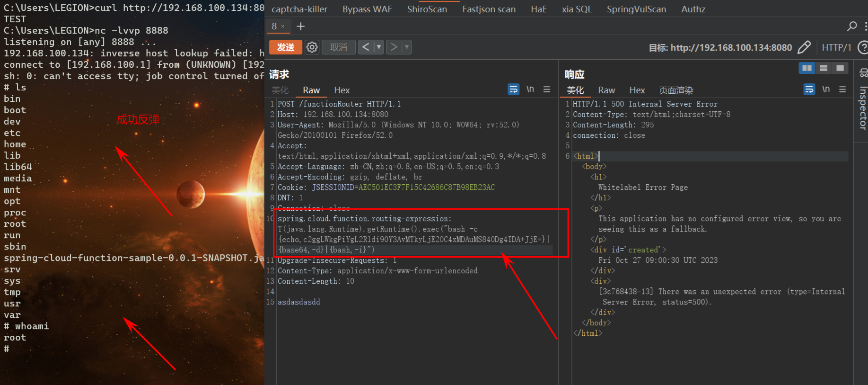Click spring-cloud-function-sample jar entry in terminal
The image size is (868, 385).
pos(134,258)
